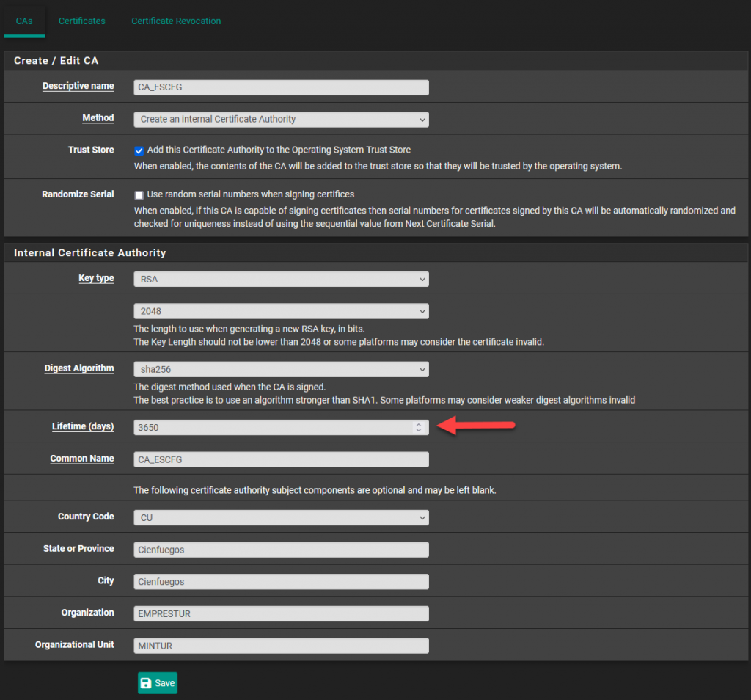
Task: Click the Lifetime days stepper arrows
Action: coord(419,427)
